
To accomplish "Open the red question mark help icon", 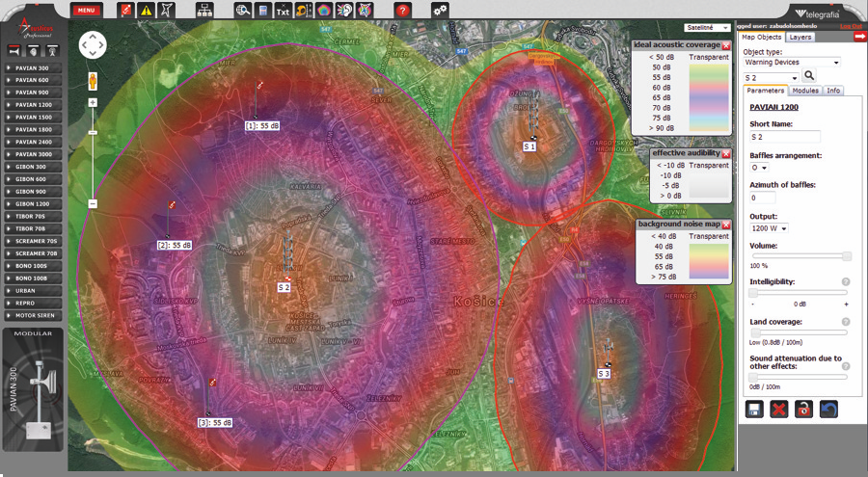I will 403,10.
